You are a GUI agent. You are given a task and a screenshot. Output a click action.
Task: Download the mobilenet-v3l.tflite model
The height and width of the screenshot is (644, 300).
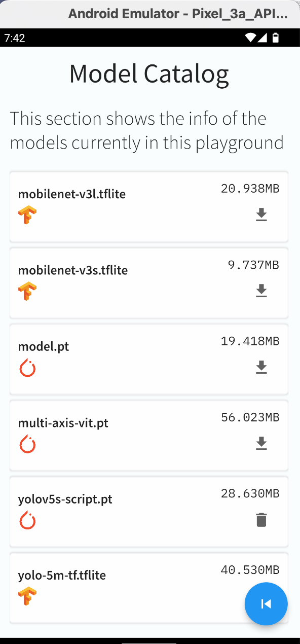tap(261, 215)
